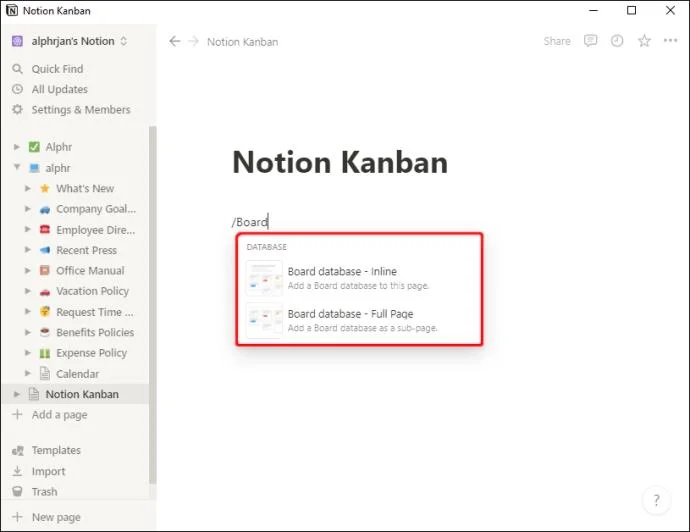Click the Notion Kanban page title

340,162
